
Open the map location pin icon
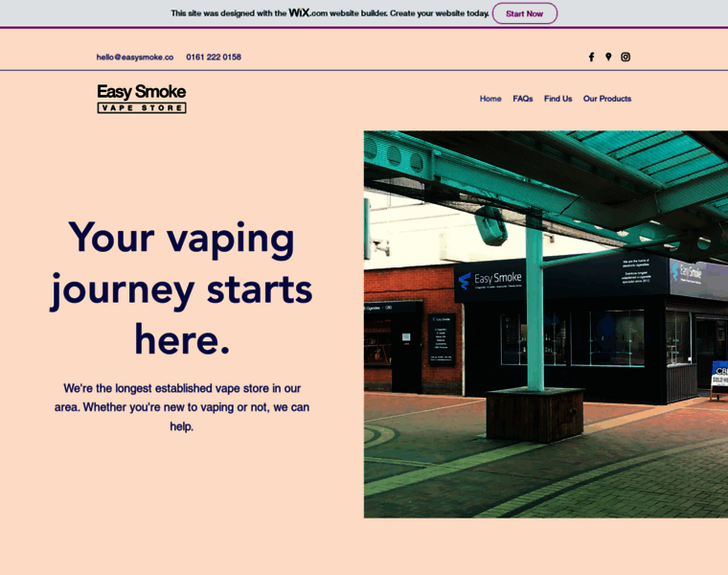pyautogui.click(x=608, y=57)
